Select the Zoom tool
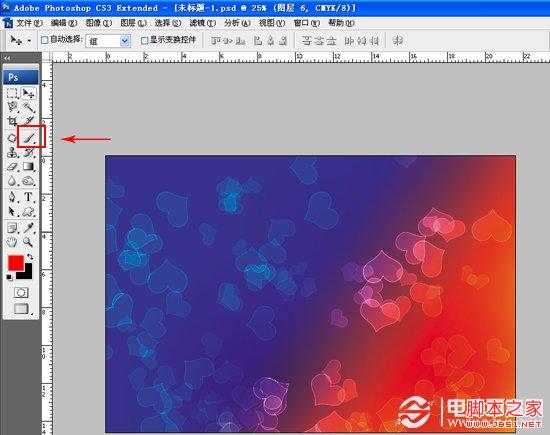 [28, 242]
